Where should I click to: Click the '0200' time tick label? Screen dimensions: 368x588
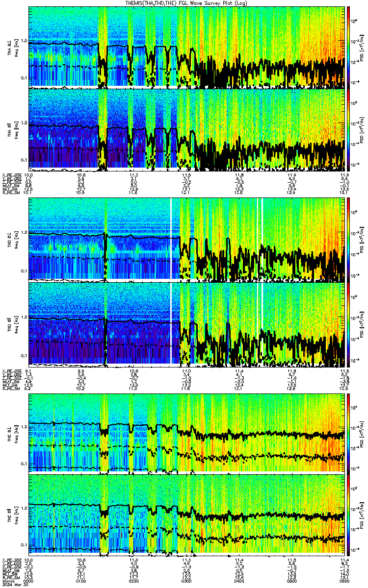[x=133, y=581]
